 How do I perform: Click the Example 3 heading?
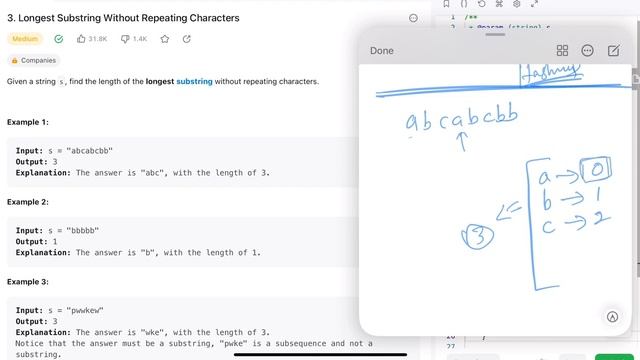28,282
